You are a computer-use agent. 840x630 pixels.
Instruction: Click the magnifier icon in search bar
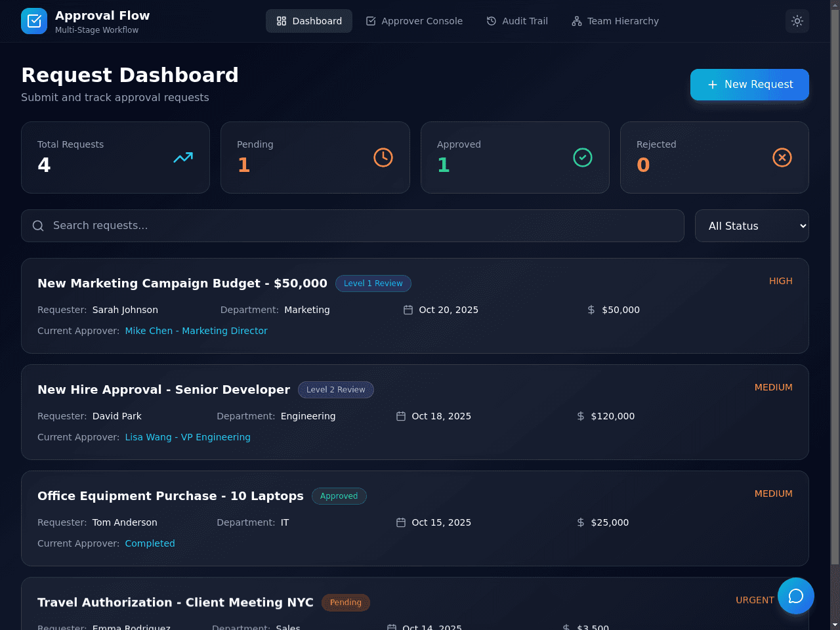click(38, 226)
